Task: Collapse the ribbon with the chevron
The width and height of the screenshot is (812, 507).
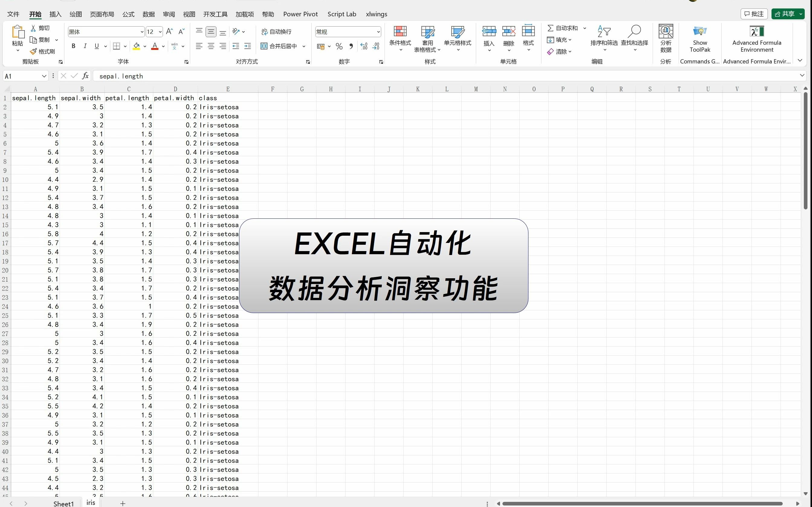Action: tap(800, 60)
